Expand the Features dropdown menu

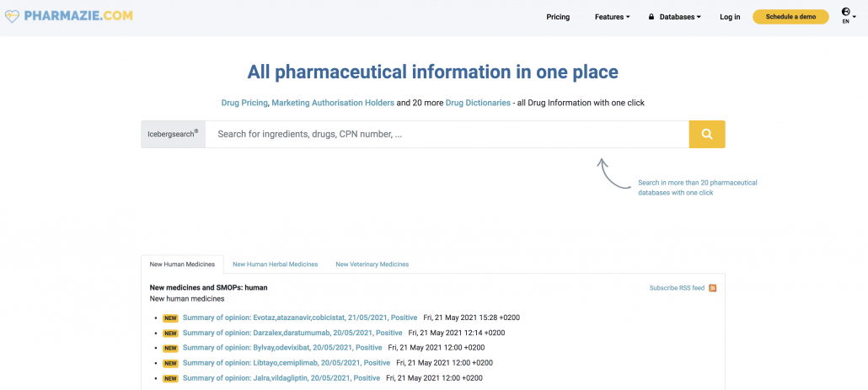coord(613,17)
